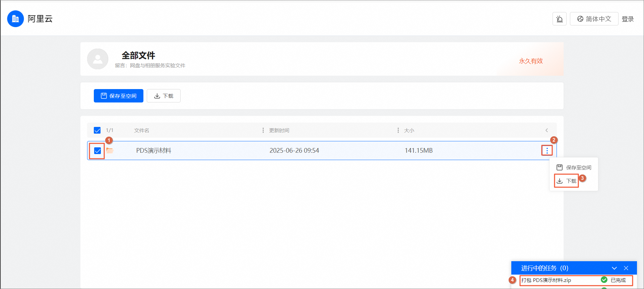Click the 141.15MB size cell

click(x=418, y=150)
